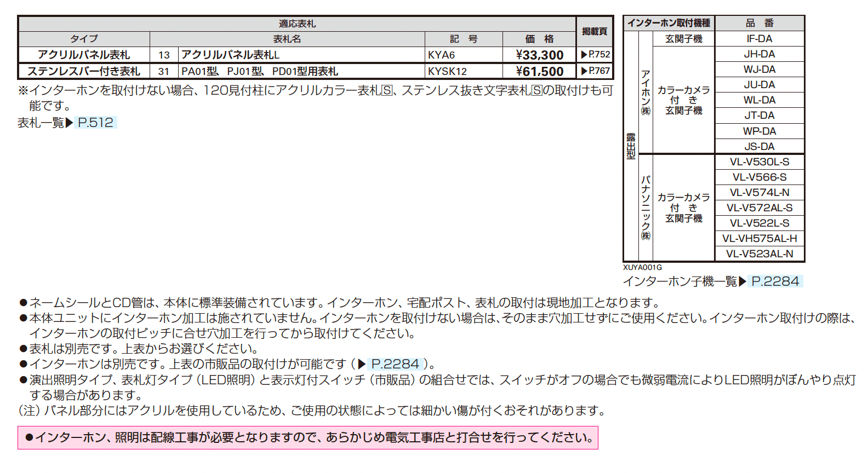Click the 適応表札 table header
The width and height of the screenshot is (868, 473).
[297, 24]
